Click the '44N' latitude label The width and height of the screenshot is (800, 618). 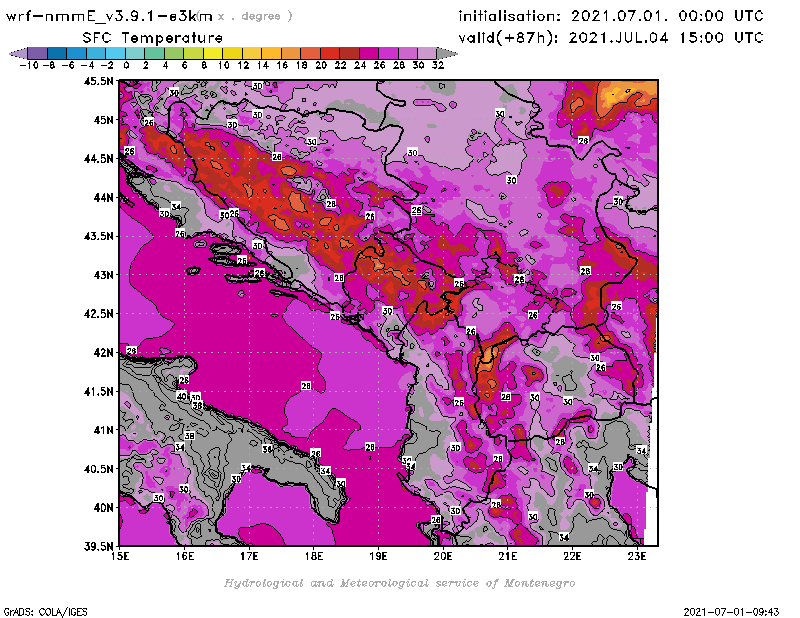pos(103,197)
